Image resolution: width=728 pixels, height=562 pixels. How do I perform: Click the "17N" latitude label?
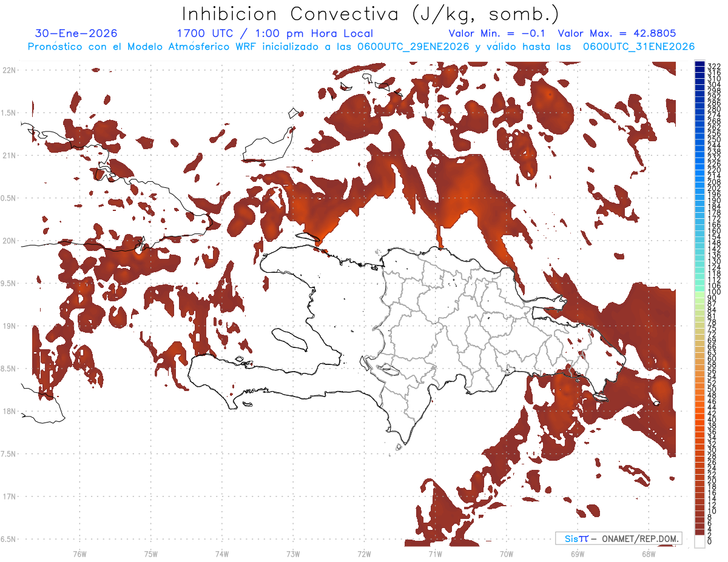[9, 497]
